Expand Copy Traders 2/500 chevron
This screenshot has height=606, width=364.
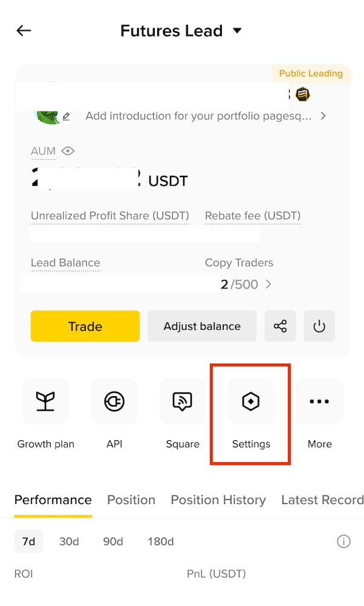coord(268,284)
